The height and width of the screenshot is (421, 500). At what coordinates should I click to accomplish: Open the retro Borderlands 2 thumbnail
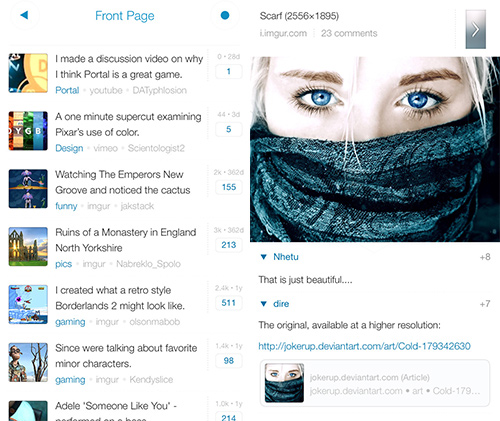[x=28, y=304]
